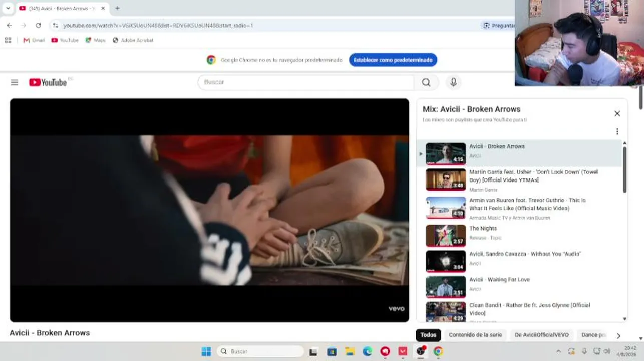The width and height of the screenshot is (644, 361).
Task: Click the Windows taskbar search box
Action: (x=260, y=351)
